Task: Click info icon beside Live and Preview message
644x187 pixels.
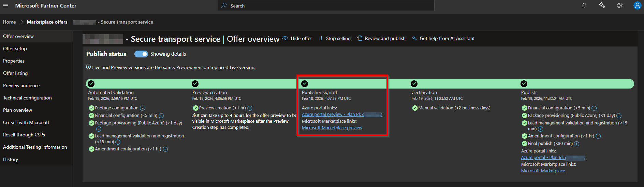Action: point(88,67)
